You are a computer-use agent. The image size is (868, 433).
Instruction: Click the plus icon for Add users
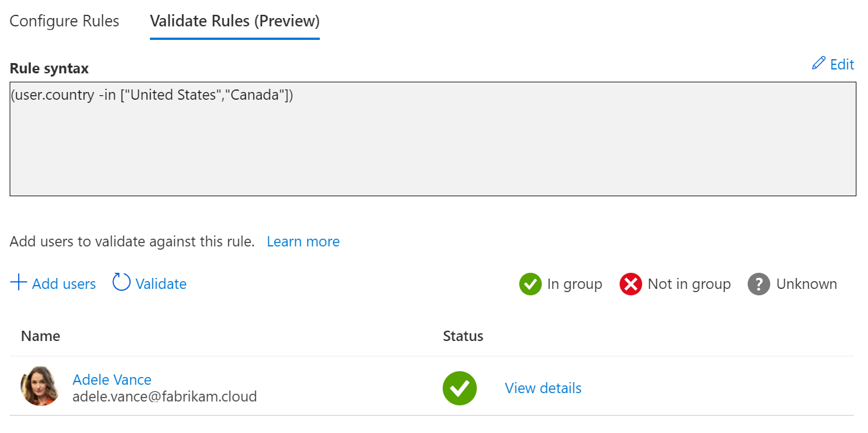(x=19, y=282)
